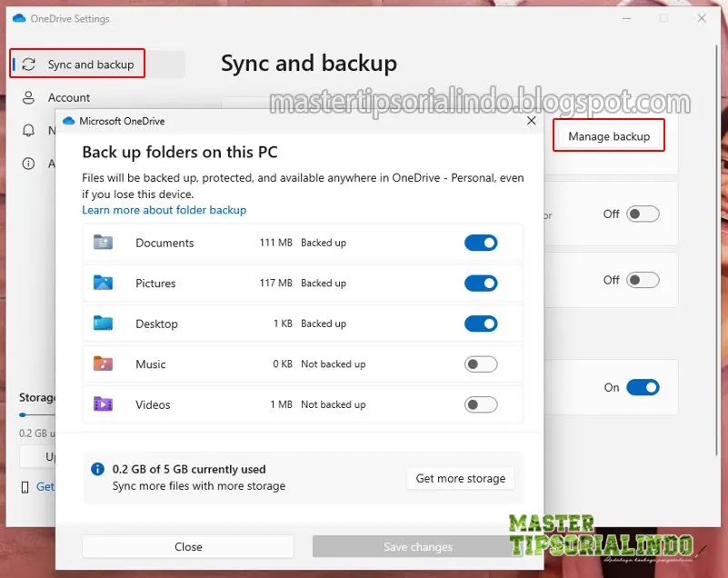Image resolution: width=728 pixels, height=578 pixels.
Task: Toggle Pictures folder backup switch
Action: pyautogui.click(x=481, y=283)
